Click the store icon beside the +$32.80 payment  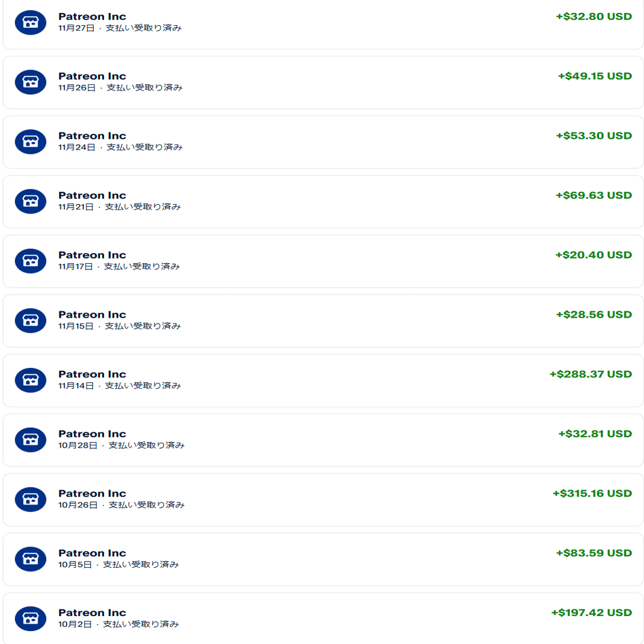pyautogui.click(x=31, y=22)
